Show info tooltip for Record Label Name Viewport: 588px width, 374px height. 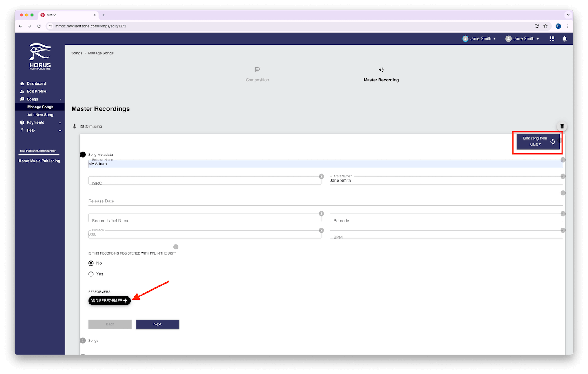(321, 214)
